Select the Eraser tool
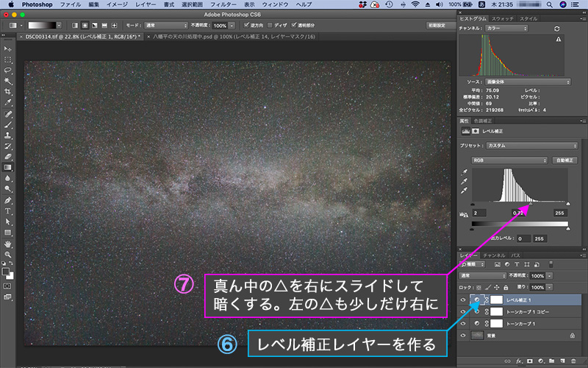The height and width of the screenshot is (368, 588). (7, 157)
